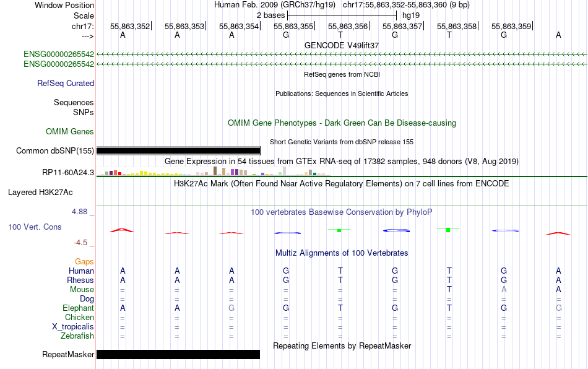
Task: Click Repeating Elements by RepeatMasker title
Action: (342, 345)
